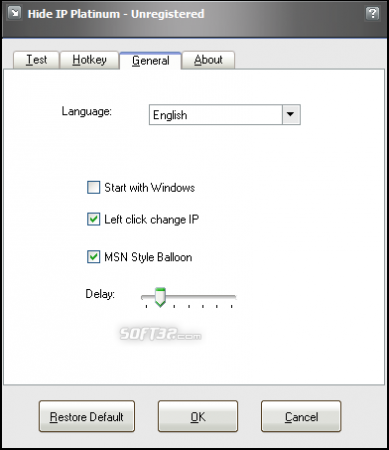Screen dimensions: 389x450
Task: Expand the Language dropdown arrow
Action: point(291,115)
